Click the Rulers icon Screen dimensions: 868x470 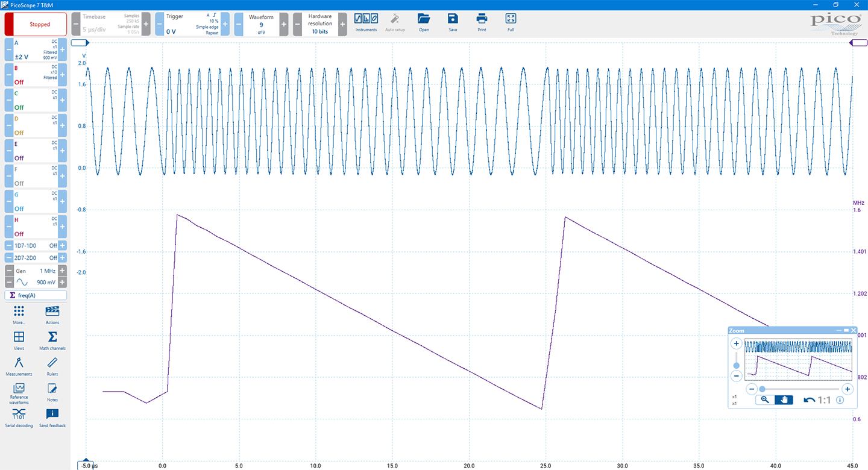coord(52,366)
